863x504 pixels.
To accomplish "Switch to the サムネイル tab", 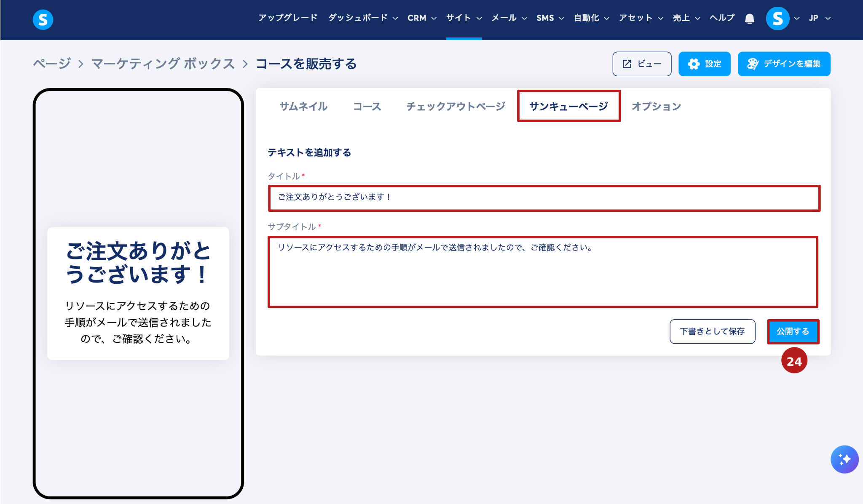I will (303, 107).
